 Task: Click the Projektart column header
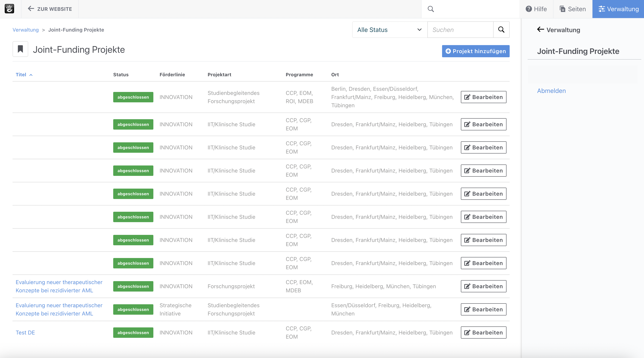pos(219,75)
